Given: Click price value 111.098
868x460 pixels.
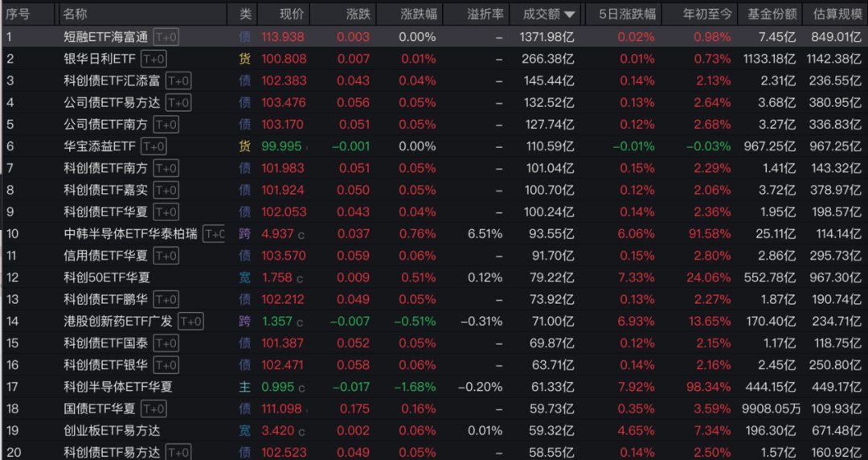Looking at the screenshot, I should (x=281, y=409).
